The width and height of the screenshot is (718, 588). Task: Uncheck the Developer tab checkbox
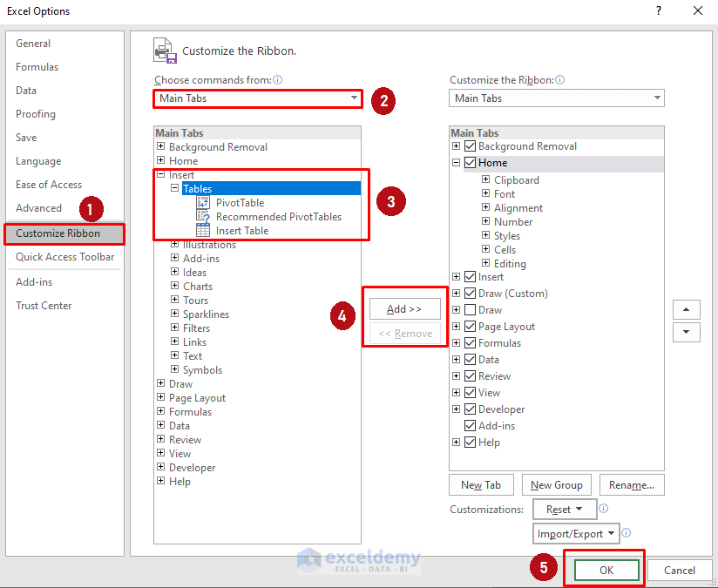pyautogui.click(x=470, y=409)
